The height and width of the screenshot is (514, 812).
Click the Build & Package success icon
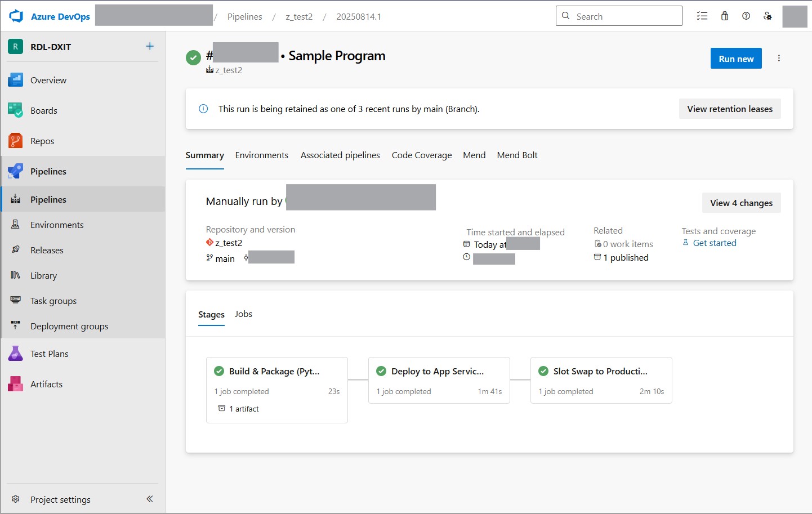coord(219,371)
